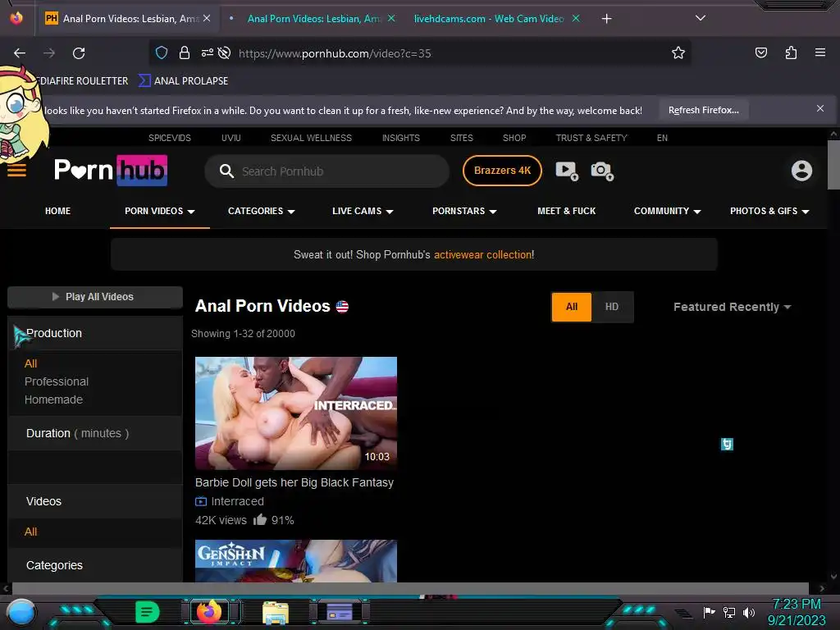
Task: Open the list all tabs chevron
Action: tap(701, 18)
